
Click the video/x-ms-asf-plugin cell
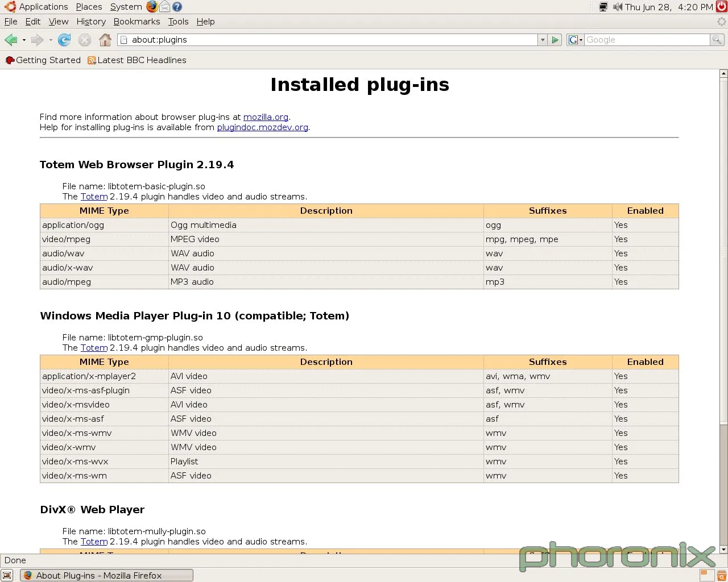point(104,390)
